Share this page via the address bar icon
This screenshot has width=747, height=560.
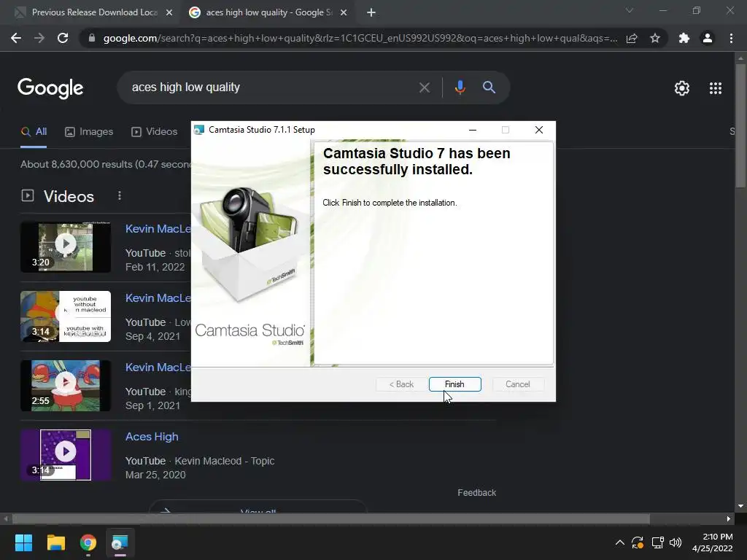click(632, 38)
